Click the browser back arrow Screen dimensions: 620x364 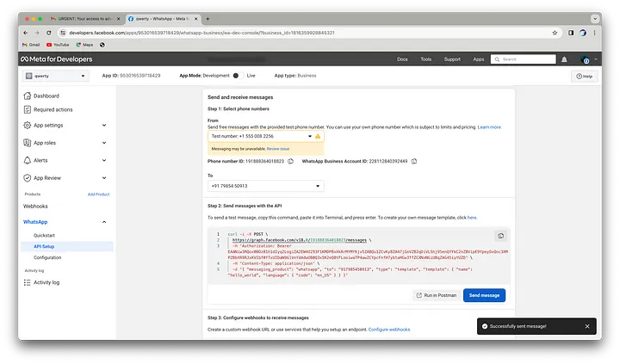pos(25,33)
